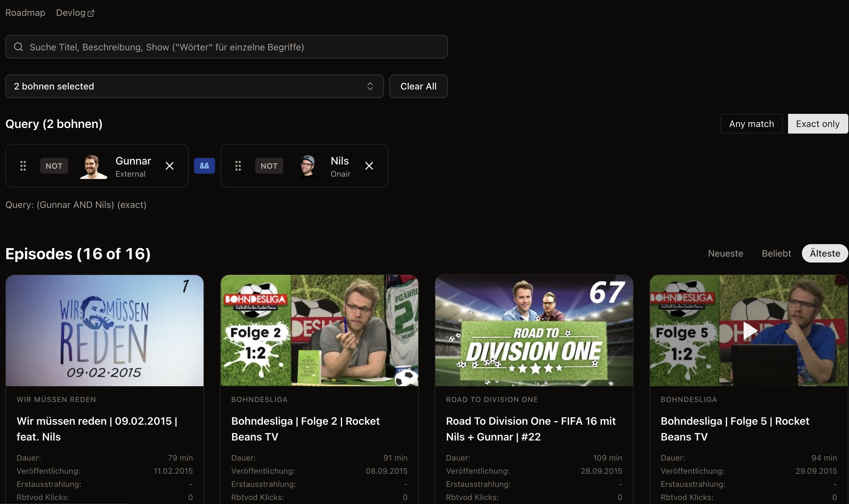849x504 pixels.
Task: Open Wir müssen reden episode thumbnail
Action: (x=104, y=330)
